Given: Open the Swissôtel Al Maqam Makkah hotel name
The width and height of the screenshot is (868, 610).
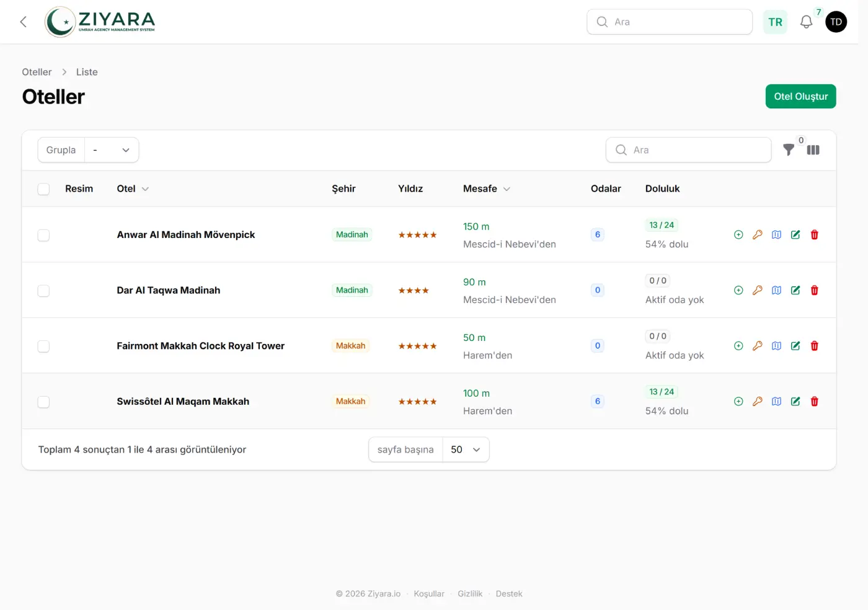Looking at the screenshot, I should [183, 402].
